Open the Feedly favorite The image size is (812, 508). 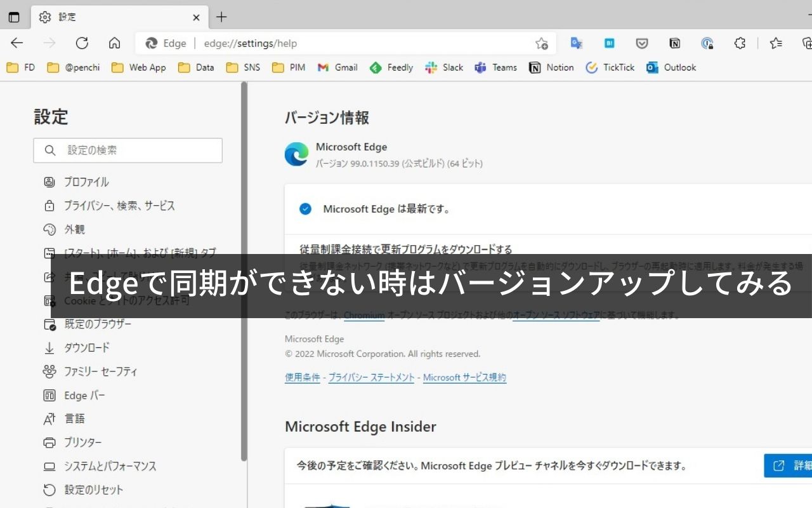[x=391, y=67]
